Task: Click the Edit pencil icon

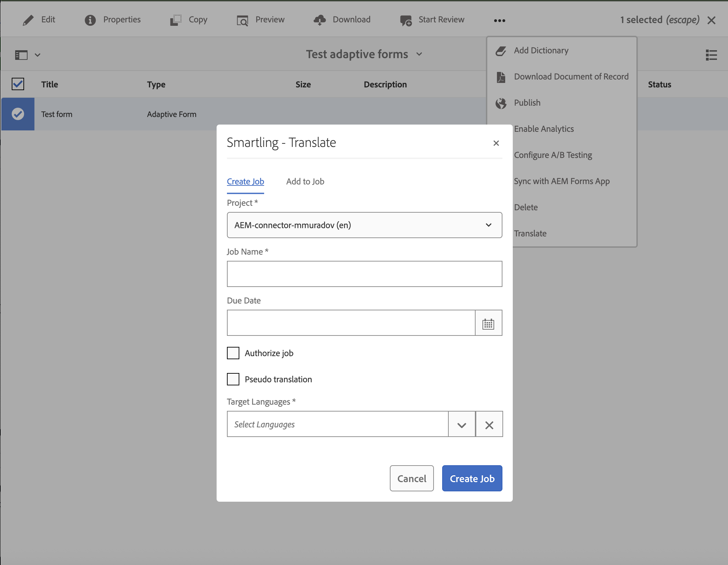Action: coord(28,20)
